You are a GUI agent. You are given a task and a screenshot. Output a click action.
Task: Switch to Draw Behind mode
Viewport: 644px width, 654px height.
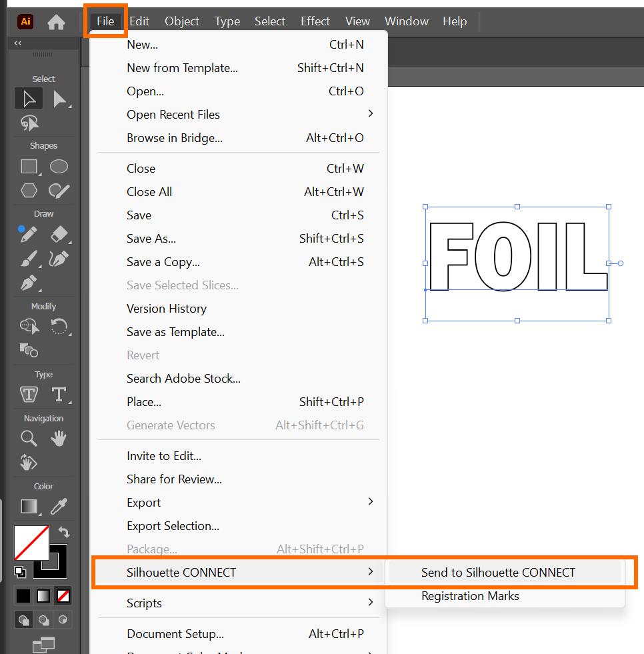pyautogui.click(x=44, y=620)
